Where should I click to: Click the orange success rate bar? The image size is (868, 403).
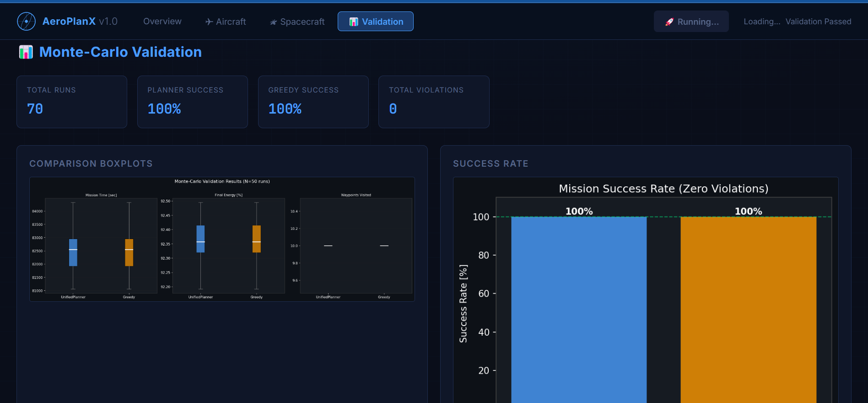(x=749, y=310)
